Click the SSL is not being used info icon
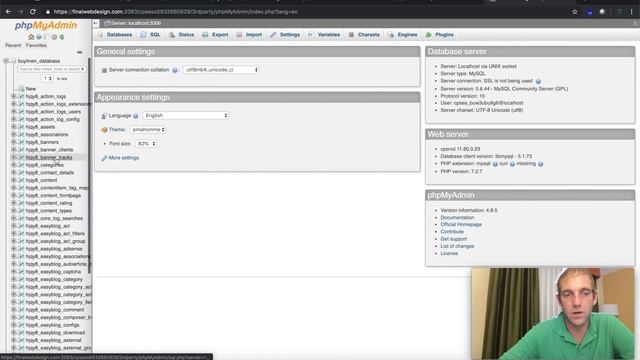Screen dimensions: 640x360 (538, 81)
